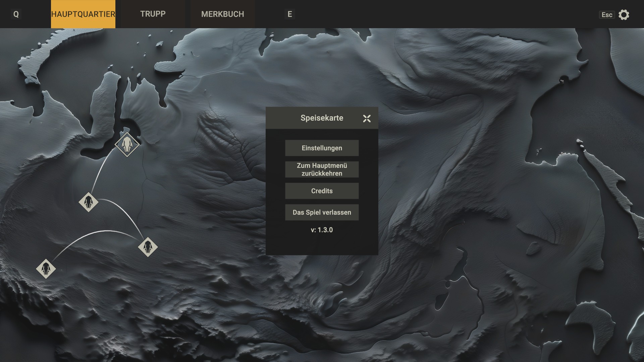Click Das Spiel verlassen button
This screenshot has width=644, height=362.
click(322, 212)
